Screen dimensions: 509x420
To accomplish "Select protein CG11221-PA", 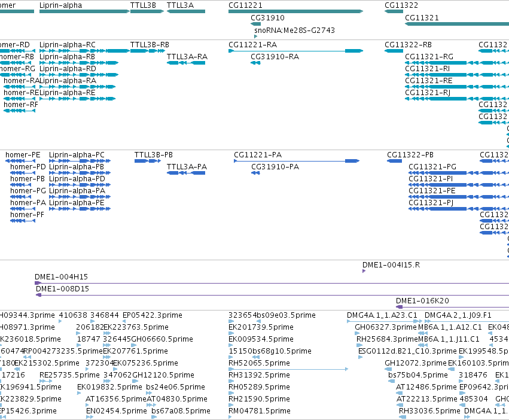I will 297,161.
